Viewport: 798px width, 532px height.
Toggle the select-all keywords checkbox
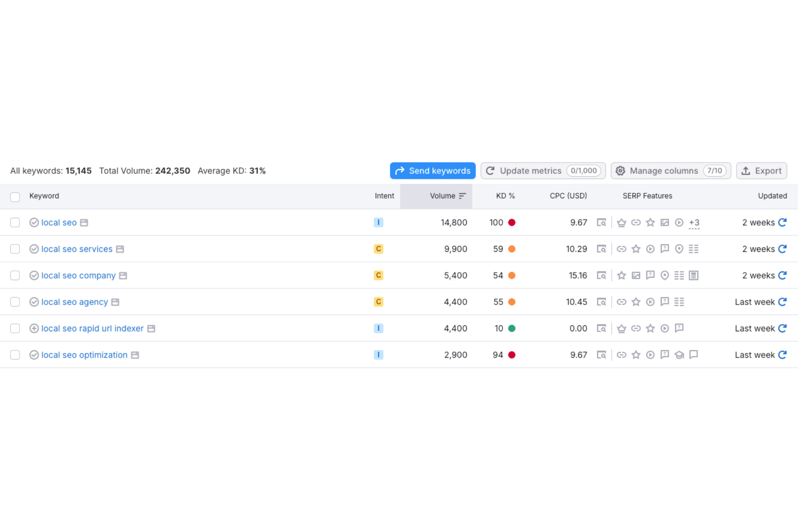pyautogui.click(x=15, y=197)
